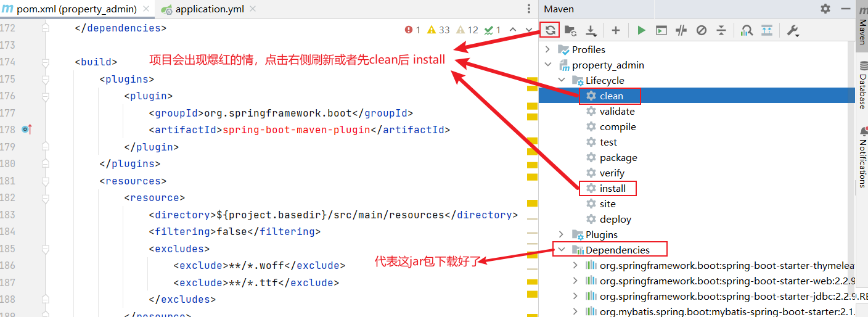
Task: Expand the Profiles node
Action: click(548, 49)
